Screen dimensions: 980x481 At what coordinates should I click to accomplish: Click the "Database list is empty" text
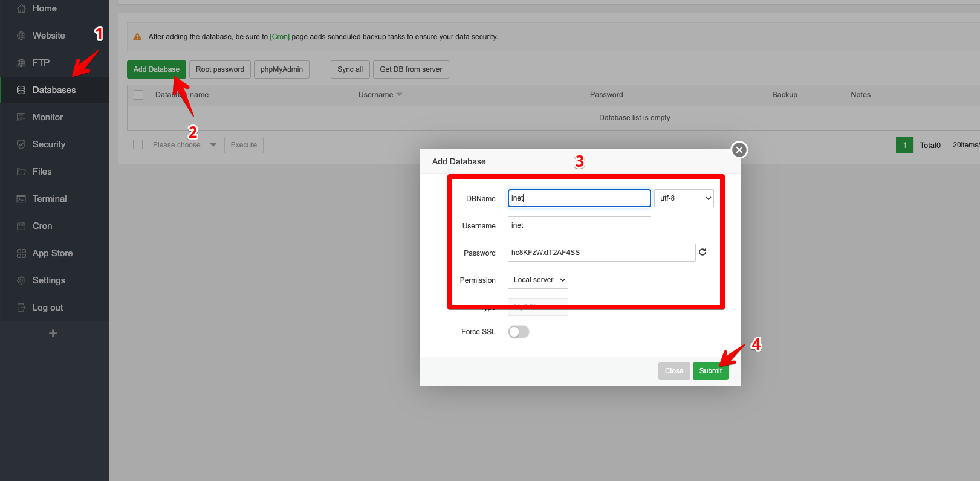635,118
